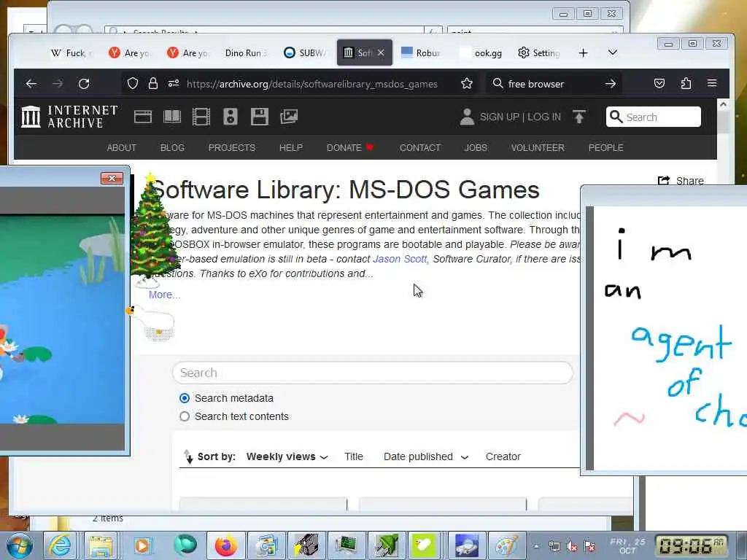Screen dimensions: 747x560
Task: Open the Texts book icon
Action: [172, 117]
